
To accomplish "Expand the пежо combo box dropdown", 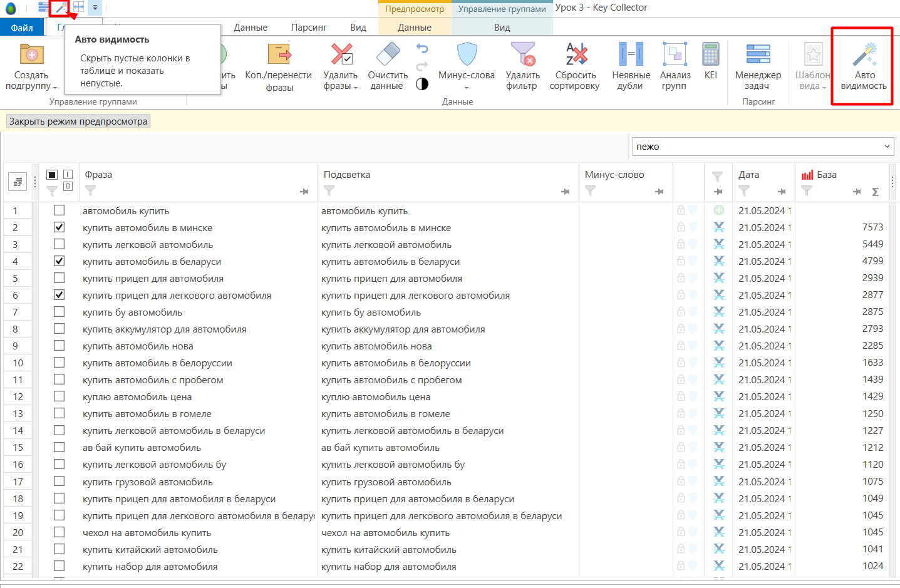I will tap(887, 146).
